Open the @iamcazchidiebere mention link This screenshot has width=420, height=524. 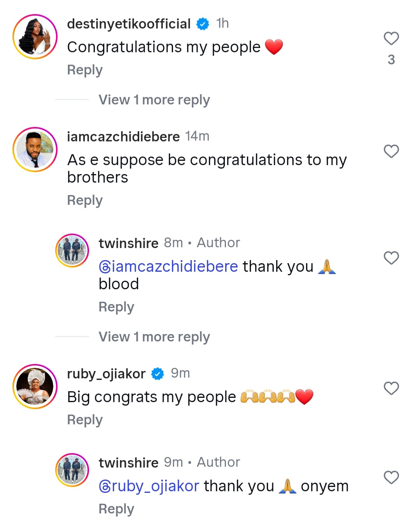[x=168, y=266]
